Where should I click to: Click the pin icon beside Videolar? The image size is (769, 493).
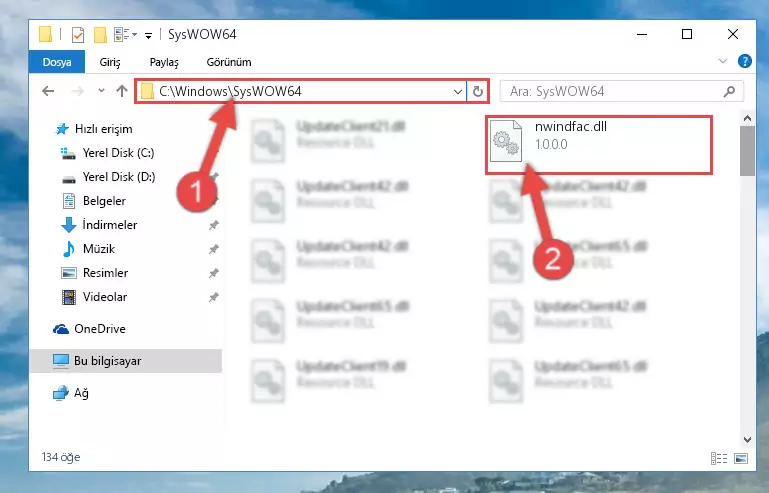point(213,297)
